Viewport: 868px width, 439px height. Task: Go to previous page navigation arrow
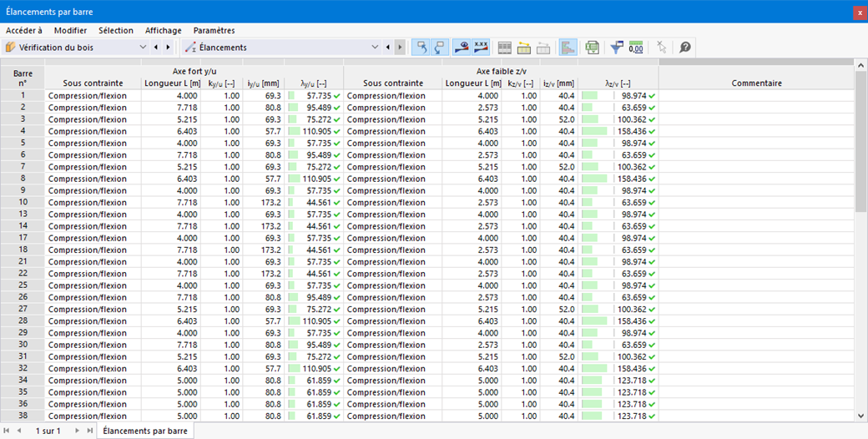tap(19, 431)
